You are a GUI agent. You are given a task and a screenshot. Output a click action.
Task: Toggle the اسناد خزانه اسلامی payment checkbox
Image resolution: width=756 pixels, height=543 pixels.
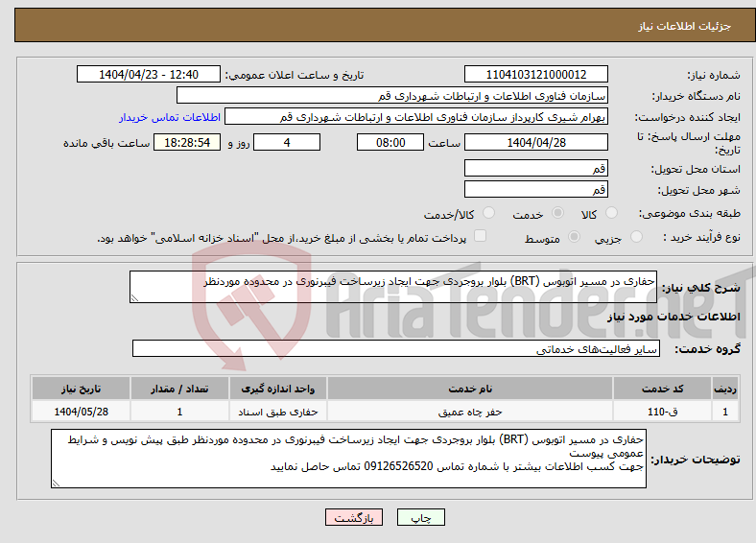click(480, 235)
